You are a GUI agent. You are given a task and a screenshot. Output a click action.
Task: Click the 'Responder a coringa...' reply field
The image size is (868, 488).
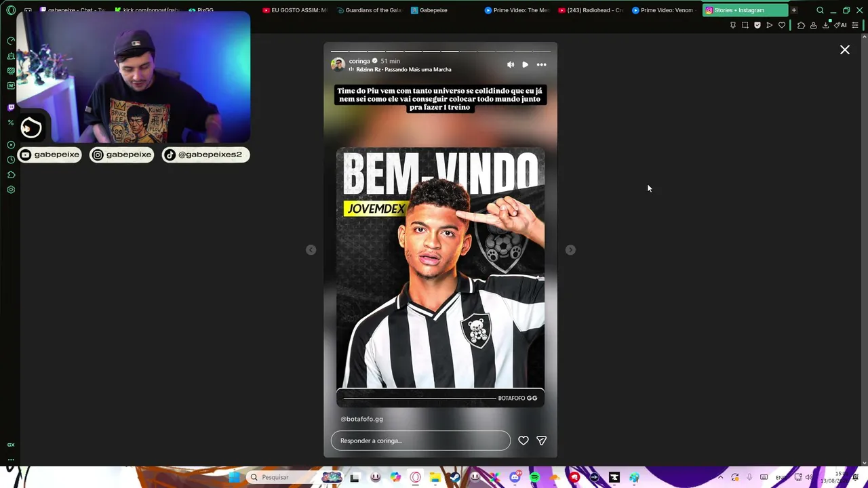[x=420, y=441]
